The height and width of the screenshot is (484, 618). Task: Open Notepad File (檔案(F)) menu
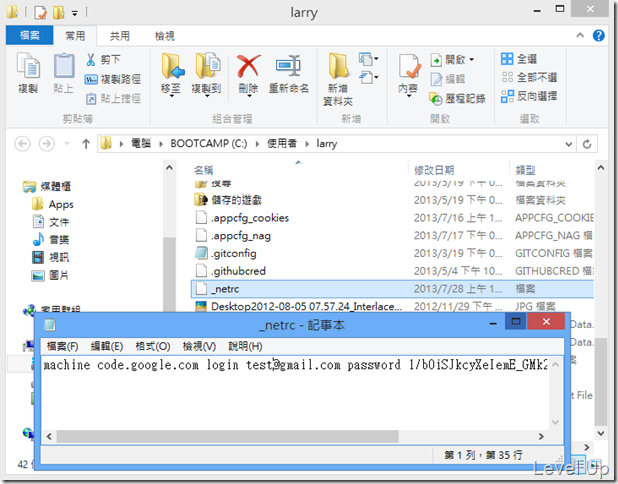tap(62, 346)
